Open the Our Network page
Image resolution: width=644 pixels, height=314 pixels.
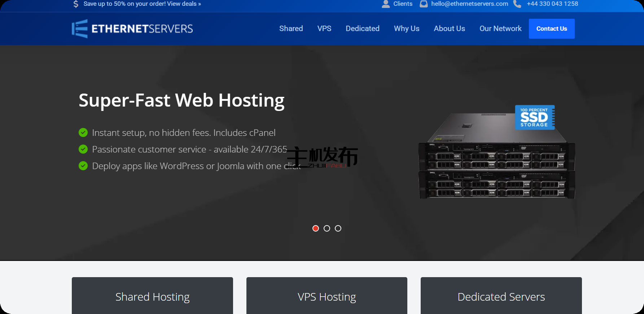500,29
